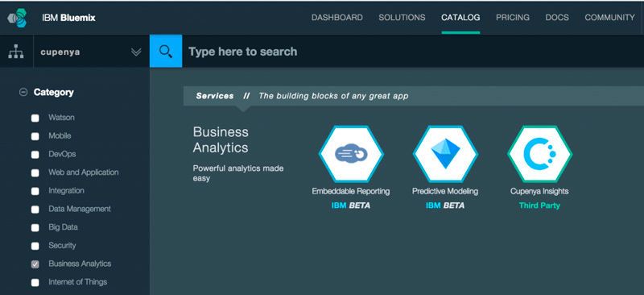Go to the COMMUNITY tab
644x295 pixels.
(609, 18)
